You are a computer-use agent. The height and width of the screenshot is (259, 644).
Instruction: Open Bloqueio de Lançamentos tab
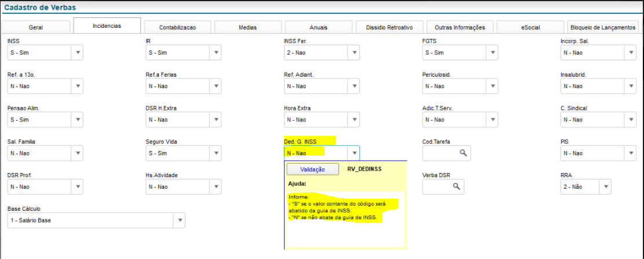pos(603,27)
